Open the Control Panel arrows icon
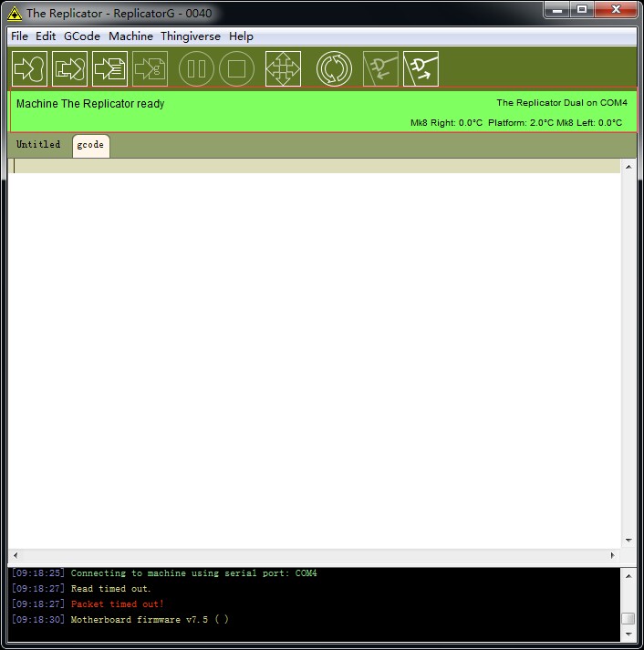Viewport: 644px width, 650px height. click(x=283, y=68)
